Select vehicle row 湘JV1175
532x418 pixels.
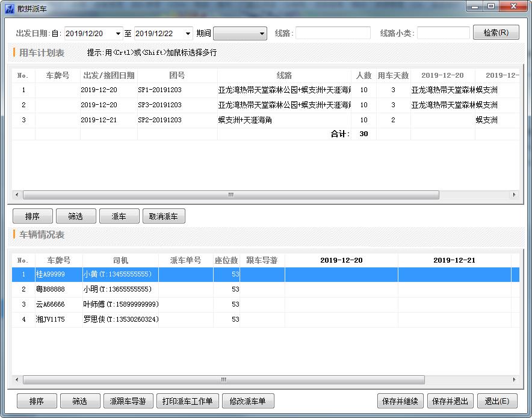[265, 319]
